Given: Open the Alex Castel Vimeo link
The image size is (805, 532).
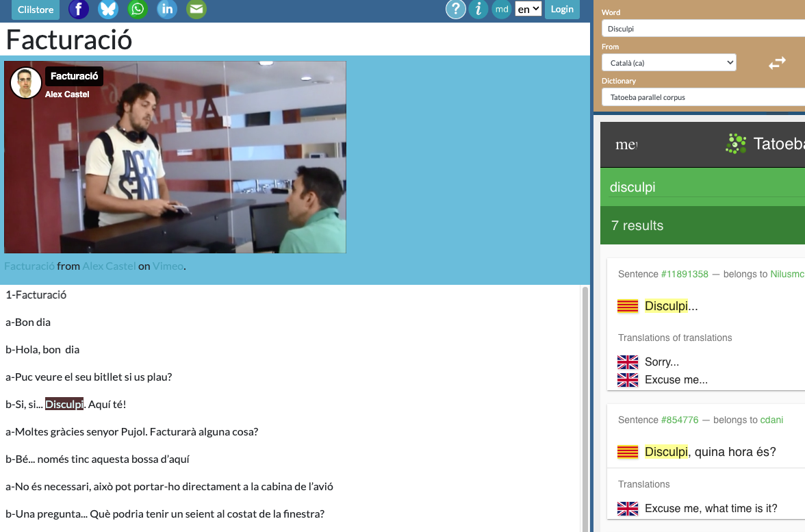Looking at the screenshot, I should 109,266.
